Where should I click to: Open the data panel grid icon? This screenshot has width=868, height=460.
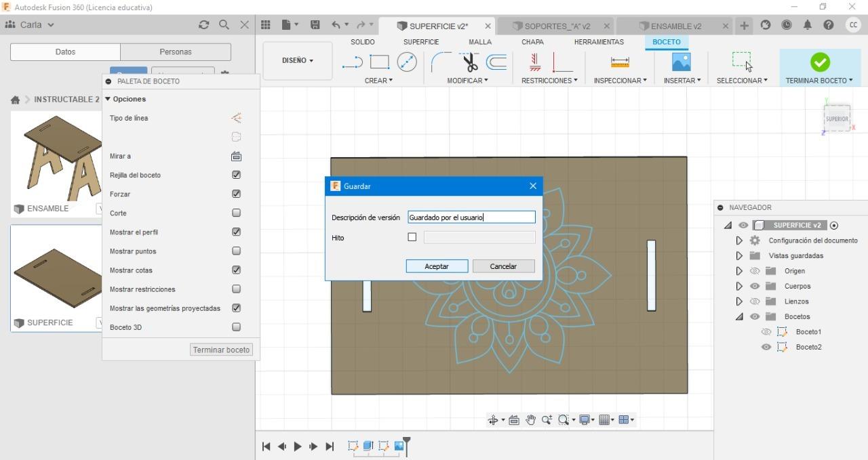(x=266, y=24)
